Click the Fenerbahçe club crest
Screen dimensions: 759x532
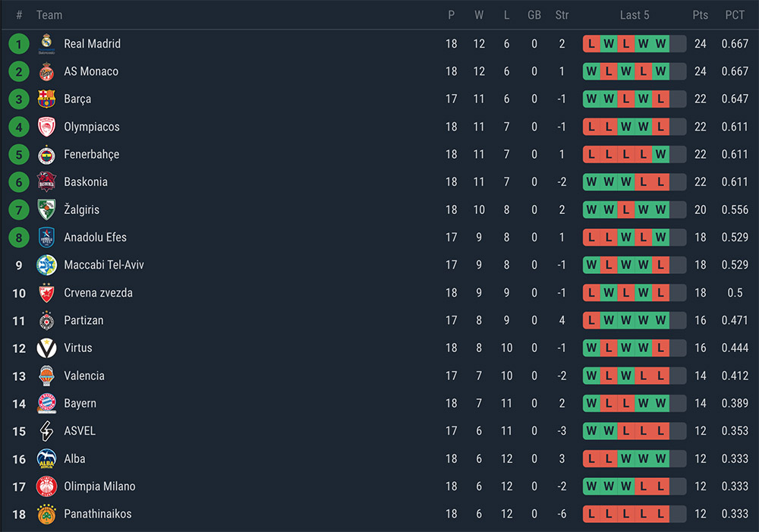[46, 154]
